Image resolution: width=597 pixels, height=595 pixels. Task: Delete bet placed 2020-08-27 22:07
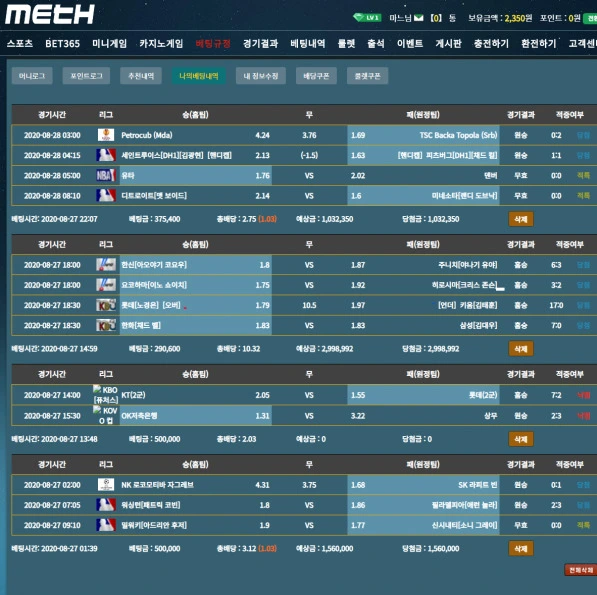521,219
